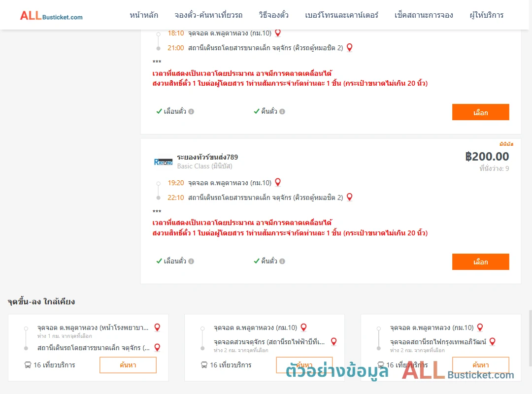
Task: Click the มินิบัส tag label
Action: tap(506, 144)
